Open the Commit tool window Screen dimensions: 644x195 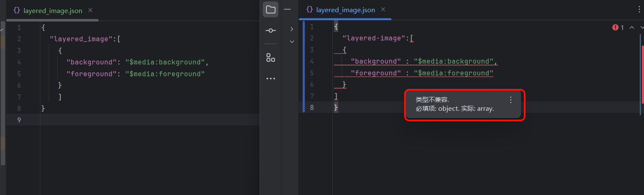click(271, 31)
